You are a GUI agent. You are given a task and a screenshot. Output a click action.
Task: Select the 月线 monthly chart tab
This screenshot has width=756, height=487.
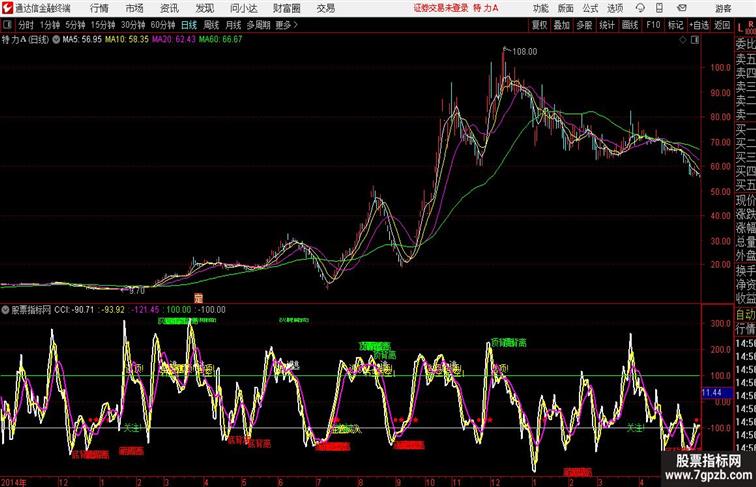coord(233,25)
